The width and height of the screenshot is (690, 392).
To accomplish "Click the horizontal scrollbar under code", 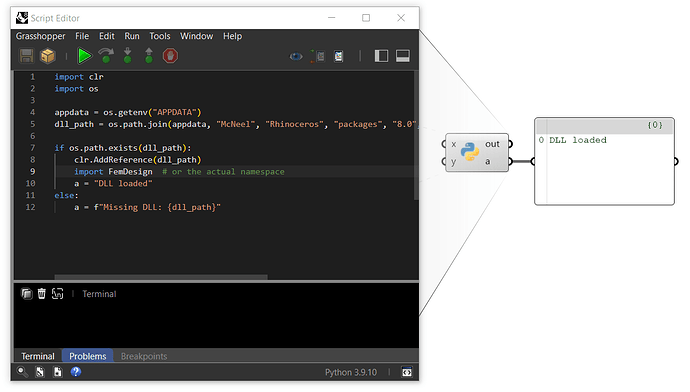I will [161, 277].
